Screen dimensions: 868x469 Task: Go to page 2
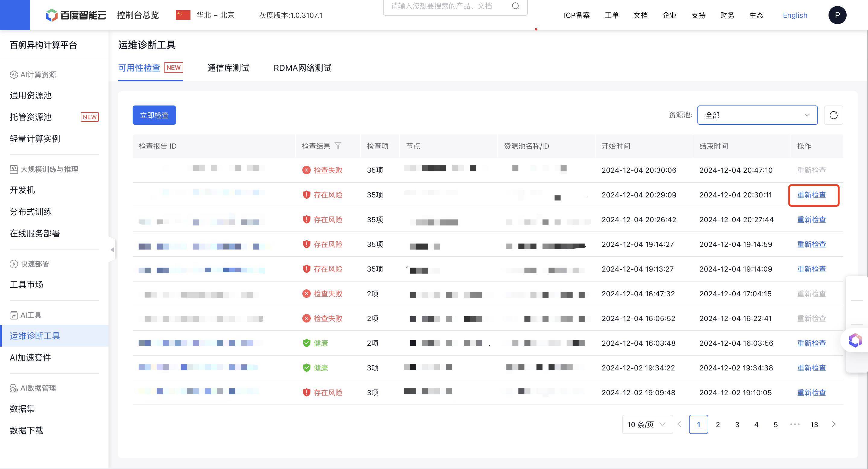click(718, 424)
